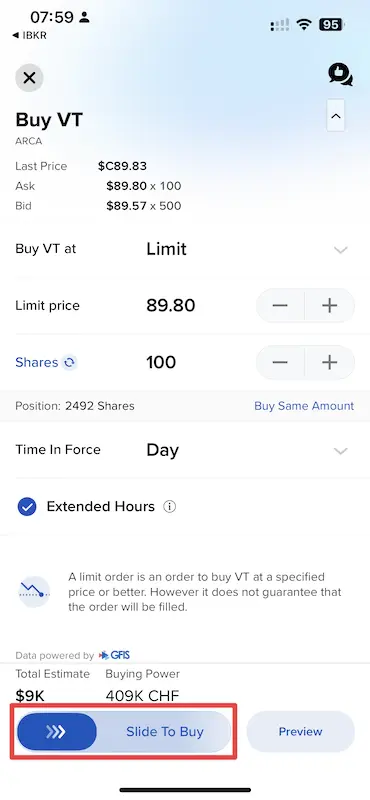
Task: Decrease the shares quantity with the minus button
Action: pos(280,362)
